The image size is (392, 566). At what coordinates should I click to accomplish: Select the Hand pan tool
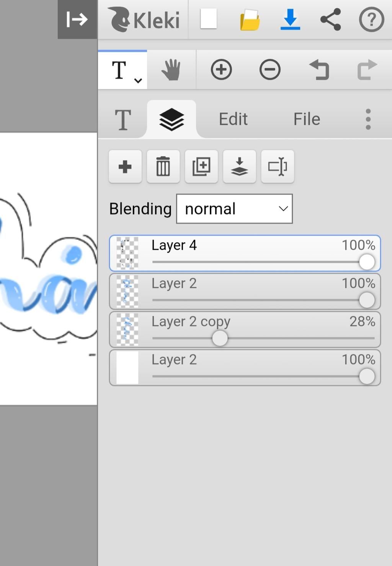click(171, 70)
